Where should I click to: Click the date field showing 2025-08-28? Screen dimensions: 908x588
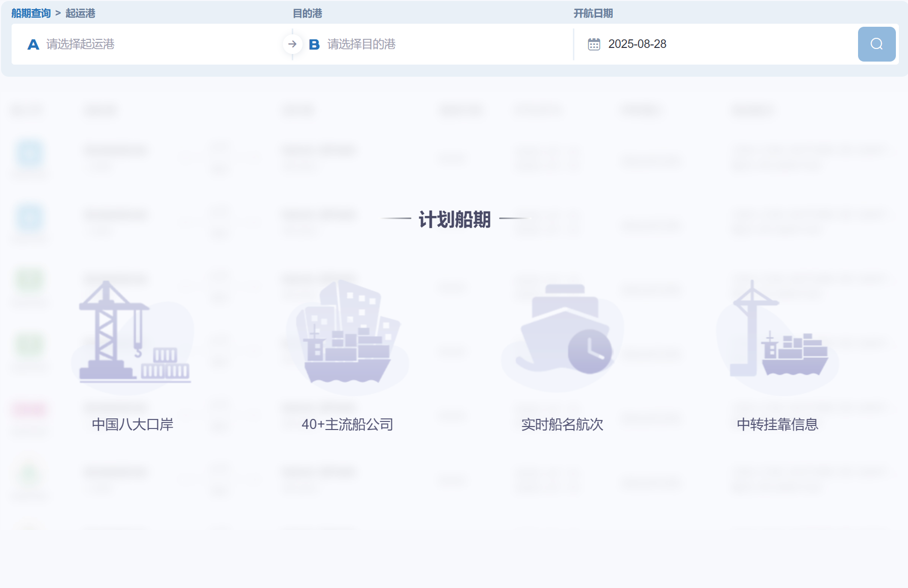(x=637, y=44)
